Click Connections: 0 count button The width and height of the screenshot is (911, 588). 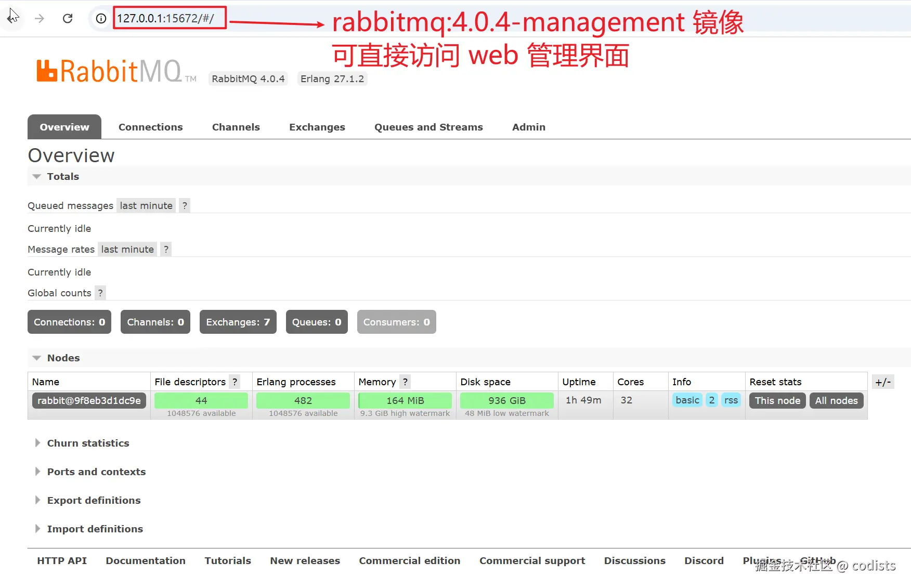click(x=70, y=322)
